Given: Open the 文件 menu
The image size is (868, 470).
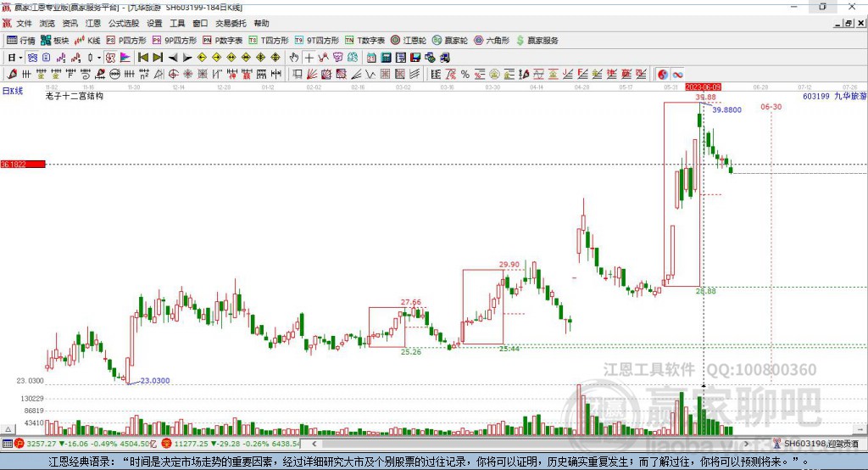Looking at the screenshot, I should point(24,23).
